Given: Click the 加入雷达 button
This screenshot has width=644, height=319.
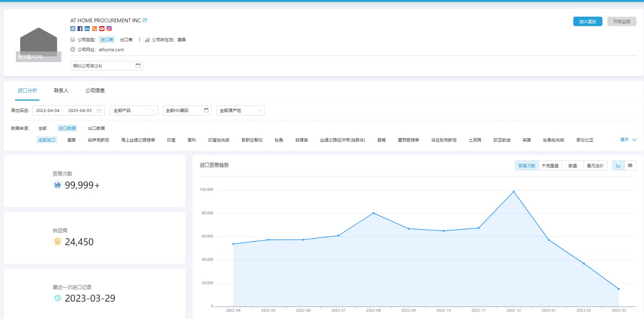Looking at the screenshot, I should click(588, 22).
